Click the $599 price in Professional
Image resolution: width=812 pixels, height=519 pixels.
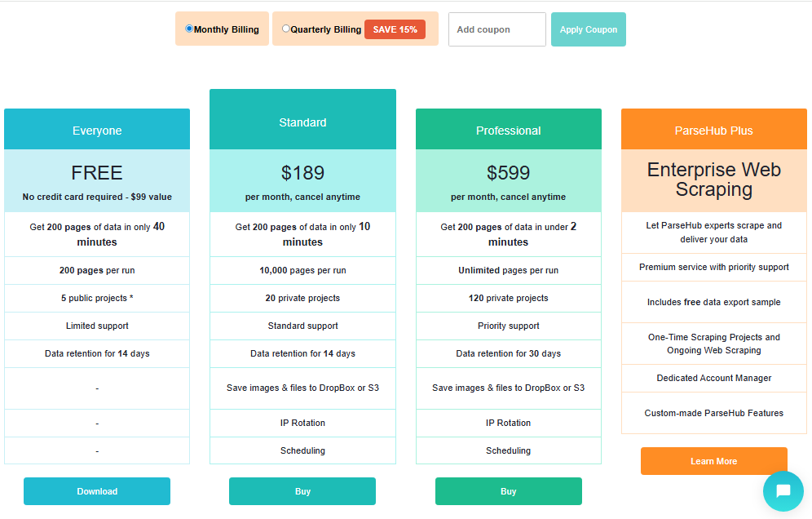point(508,173)
